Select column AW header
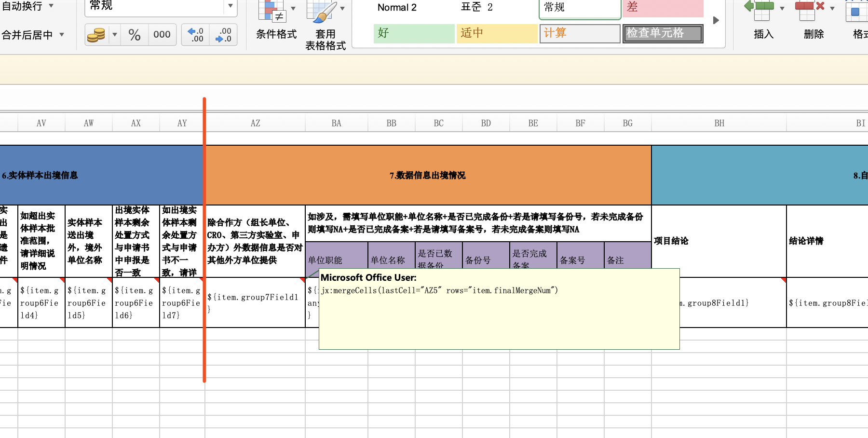This screenshot has height=438, width=868. click(x=89, y=123)
